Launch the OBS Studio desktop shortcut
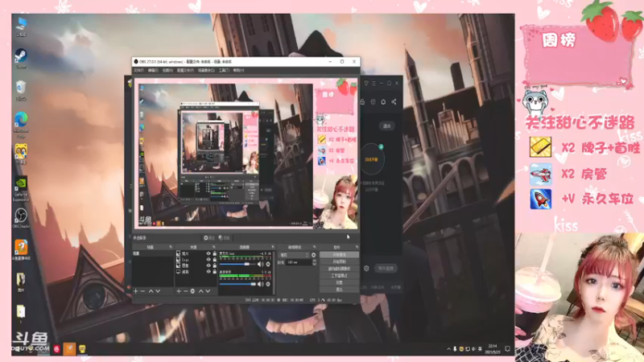This screenshot has height=362, width=644. click(x=21, y=218)
